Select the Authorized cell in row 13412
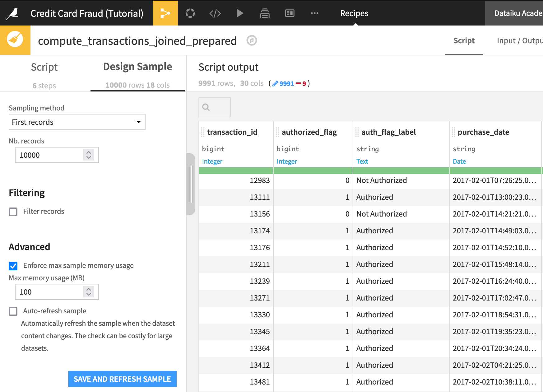The height and width of the screenshot is (392, 543). click(401, 365)
